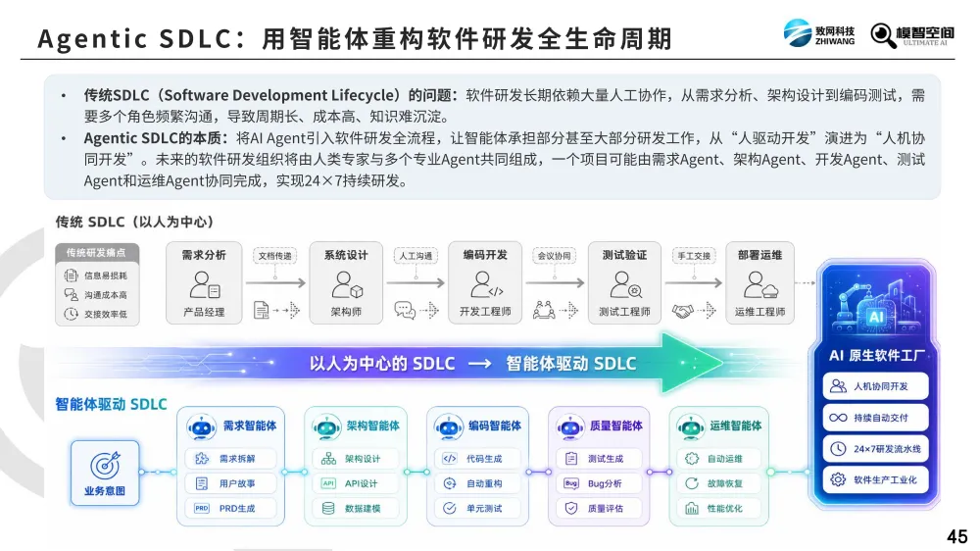The height and width of the screenshot is (551, 980).
Task: Click the 传统 SDLC（以人为中心）heading
Action: click(x=134, y=222)
